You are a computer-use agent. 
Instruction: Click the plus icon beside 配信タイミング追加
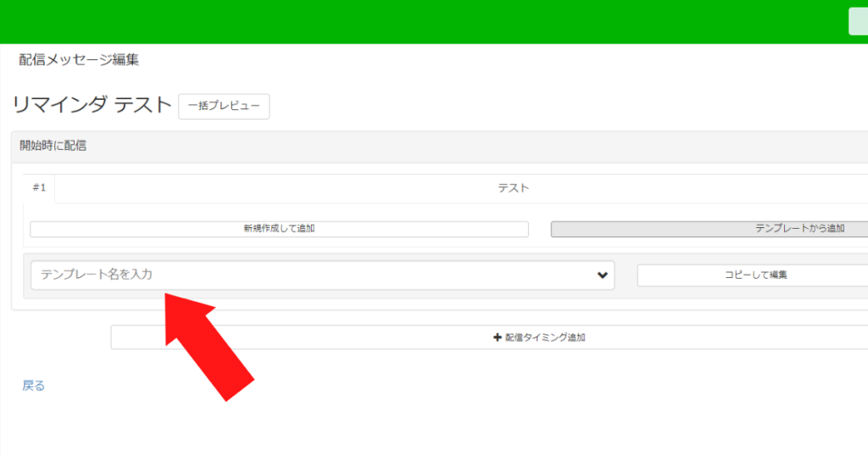(497, 337)
